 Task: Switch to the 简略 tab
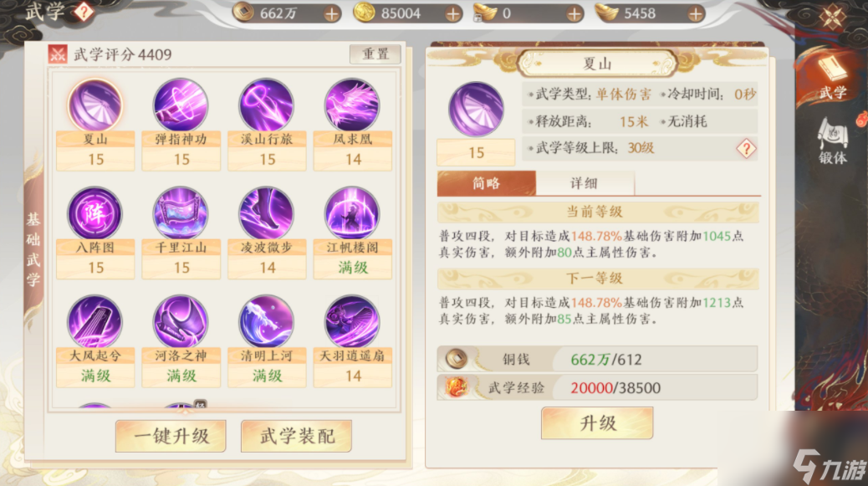tap(487, 183)
